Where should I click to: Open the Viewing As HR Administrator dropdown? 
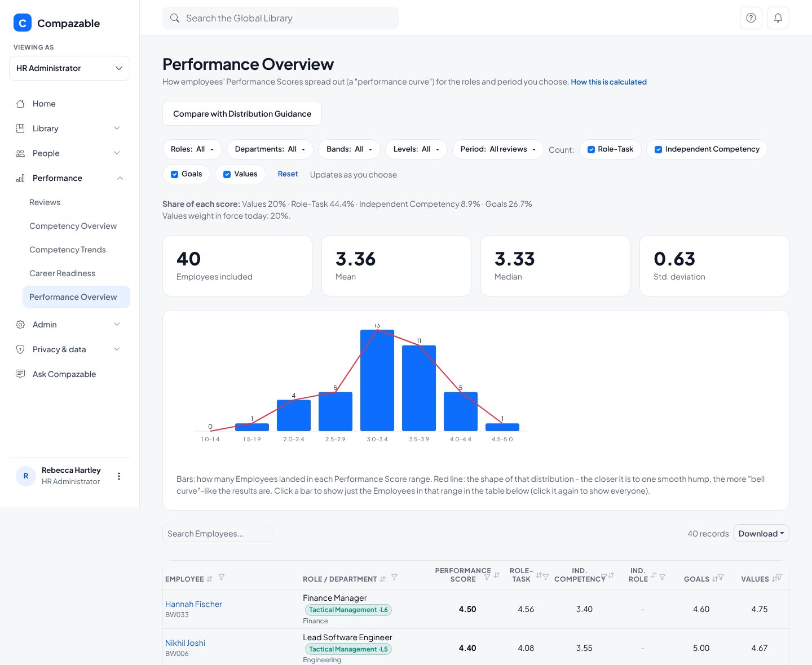(69, 68)
